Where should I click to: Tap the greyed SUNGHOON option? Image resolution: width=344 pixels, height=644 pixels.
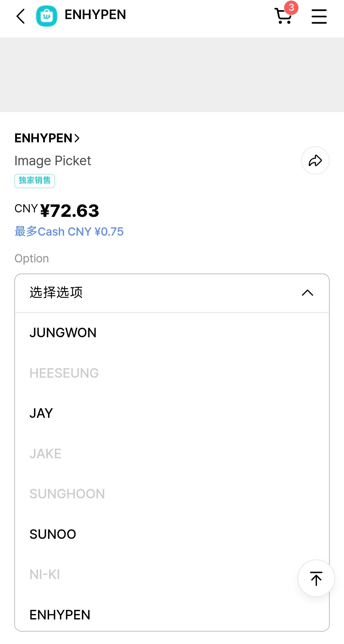[x=172, y=494]
